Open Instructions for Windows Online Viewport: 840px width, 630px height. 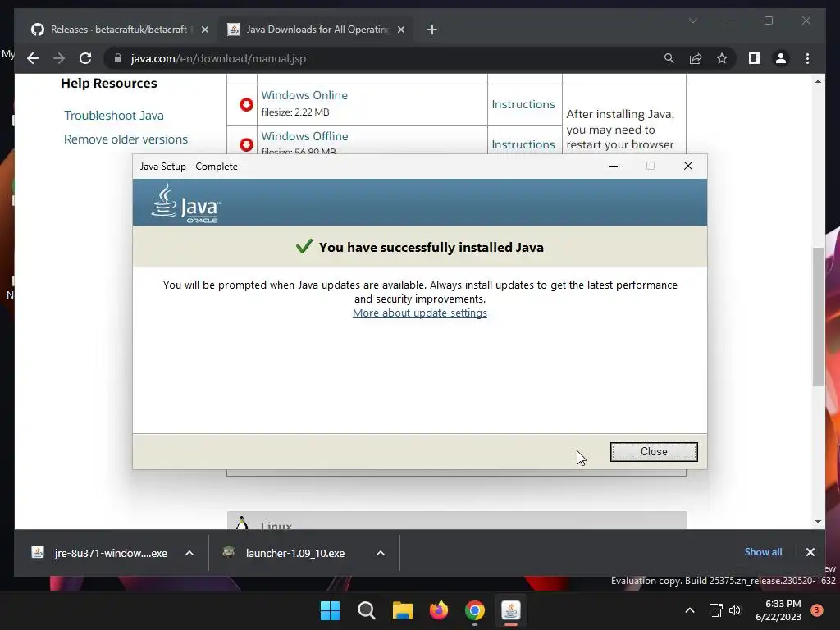pos(523,104)
